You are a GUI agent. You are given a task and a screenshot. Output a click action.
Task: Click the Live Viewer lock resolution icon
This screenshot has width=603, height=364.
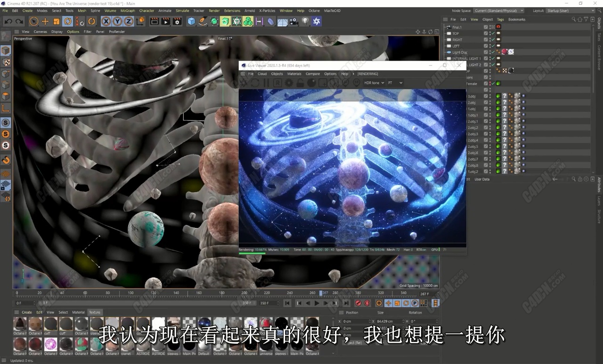300,83
